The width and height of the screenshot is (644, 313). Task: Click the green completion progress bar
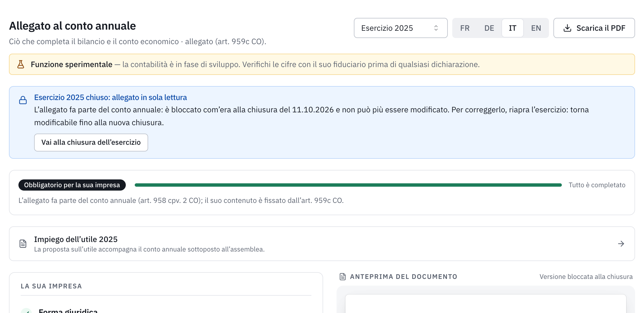(x=348, y=185)
